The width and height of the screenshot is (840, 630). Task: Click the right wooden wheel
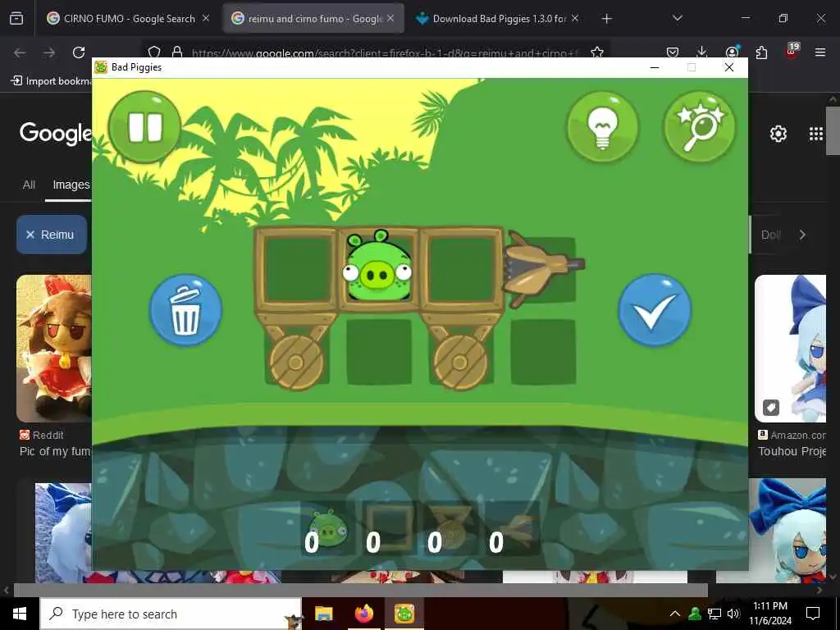[459, 363]
